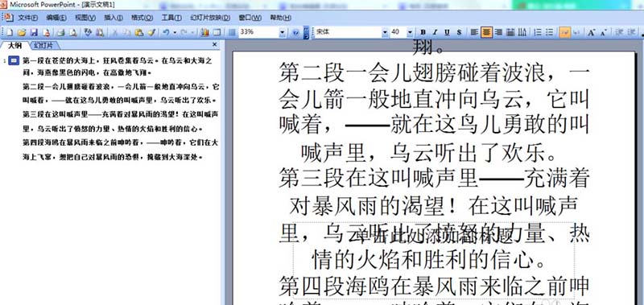Open the 窗口(W) menu
The width and height of the screenshot is (644, 305).
250,18
